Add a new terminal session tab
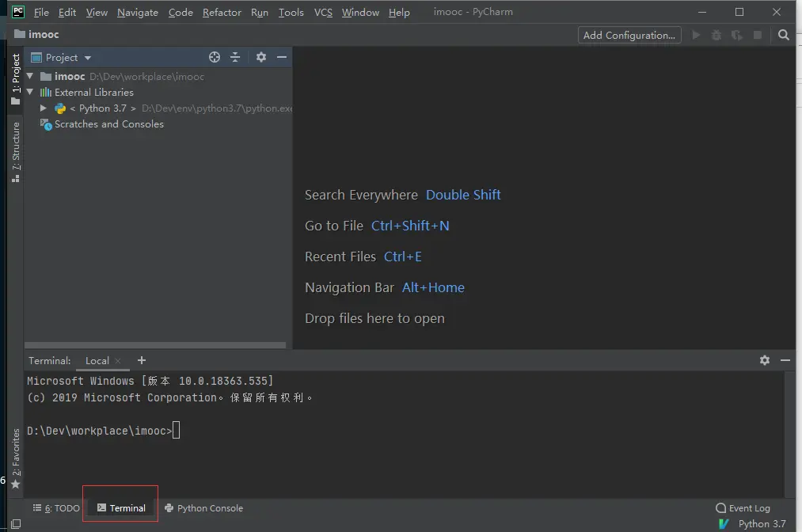The width and height of the screenshot is (802, 532). [x=142, y=360]
